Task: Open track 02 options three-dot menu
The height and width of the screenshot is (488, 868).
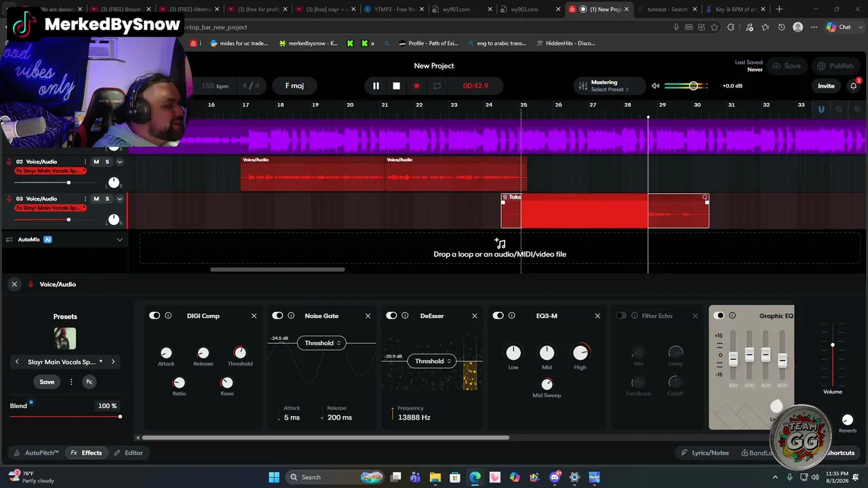Action: click(85, 162)
